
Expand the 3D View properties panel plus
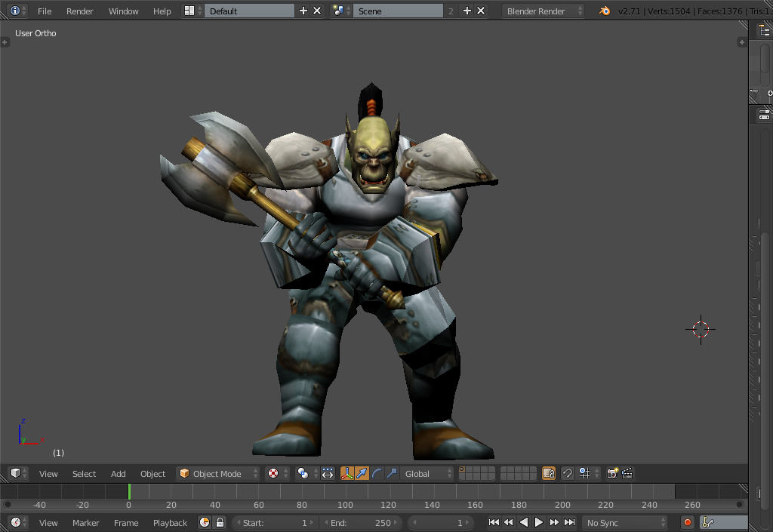tap(741, 42)
